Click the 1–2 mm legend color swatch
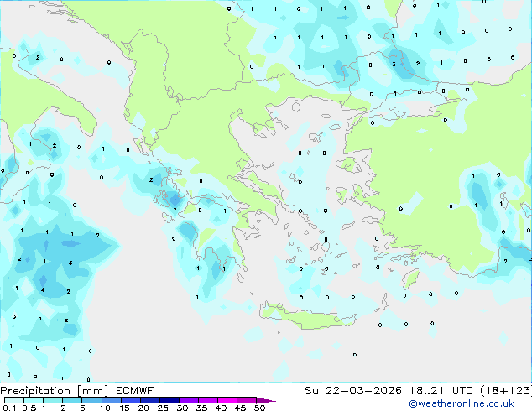The width and height of the screenshot is (532, 411). pos(53,400)
